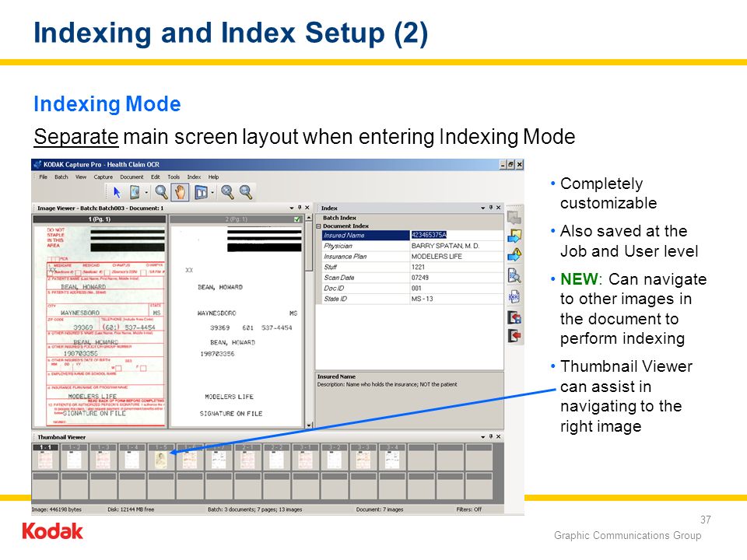Select thumbnail 3-1
747x560 pixels.
(x=305, y=457)
